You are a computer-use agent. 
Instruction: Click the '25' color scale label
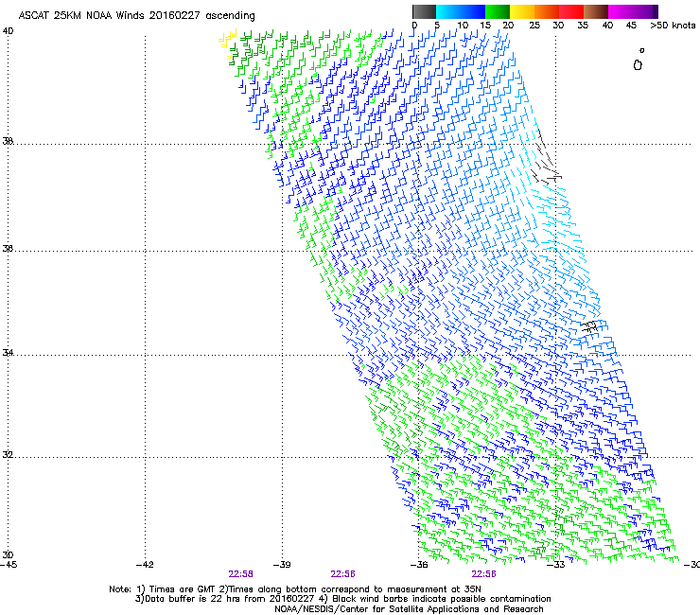pos(534,26)
